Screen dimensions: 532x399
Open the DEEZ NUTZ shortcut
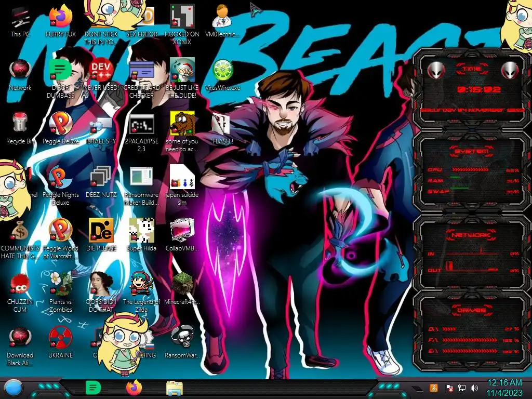click(101, 182)
